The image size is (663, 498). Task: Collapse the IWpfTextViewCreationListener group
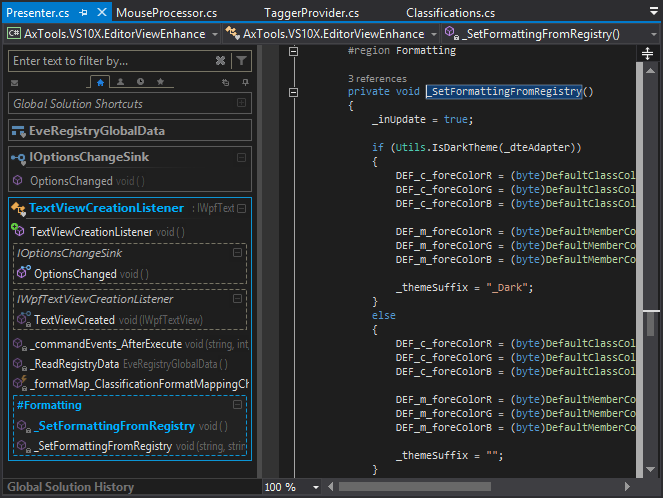click(x=238, y=298)
